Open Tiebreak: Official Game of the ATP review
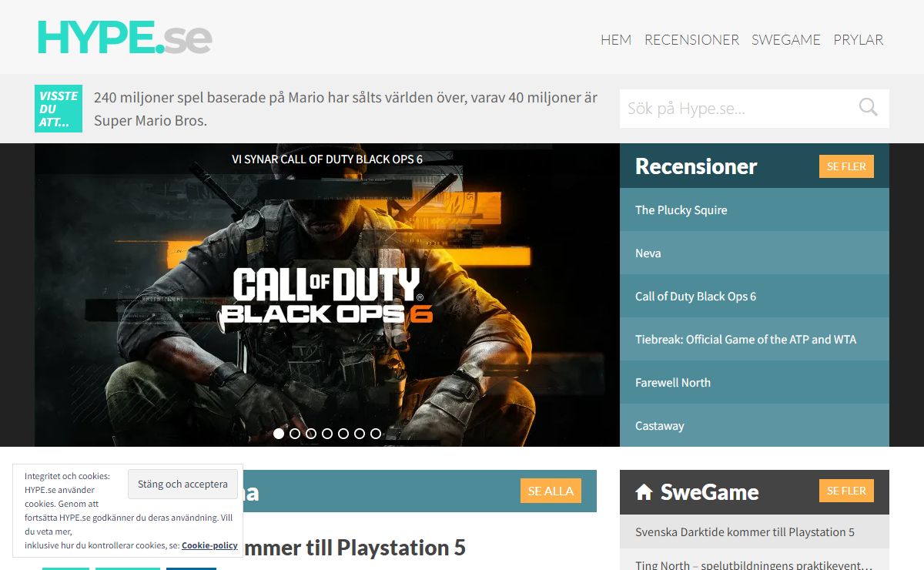This screenshot has width=924, height=570. tap(755, 340)
